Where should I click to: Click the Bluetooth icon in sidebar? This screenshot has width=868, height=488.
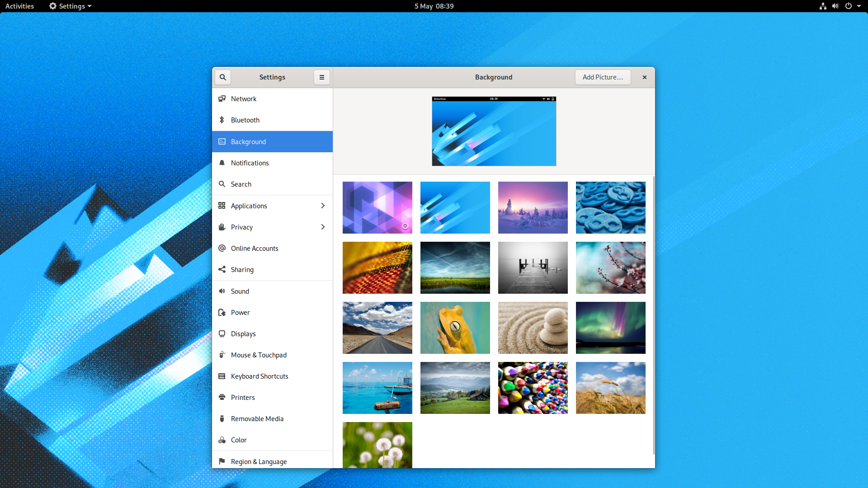coord(222,120)
